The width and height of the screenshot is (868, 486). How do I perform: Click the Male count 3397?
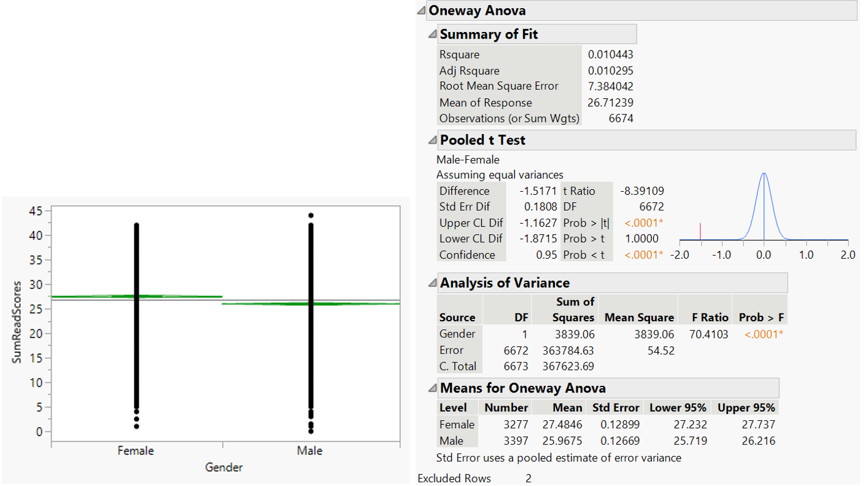click(516, 441)
